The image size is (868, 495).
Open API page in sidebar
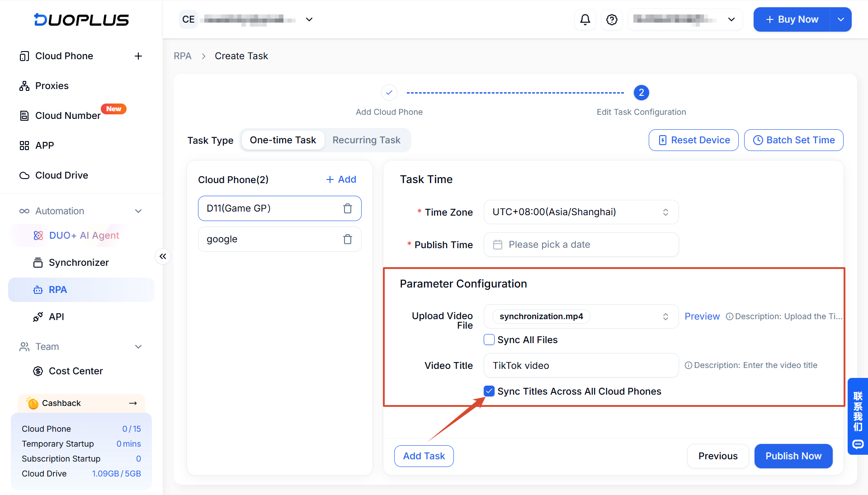(x=56, y=317)
